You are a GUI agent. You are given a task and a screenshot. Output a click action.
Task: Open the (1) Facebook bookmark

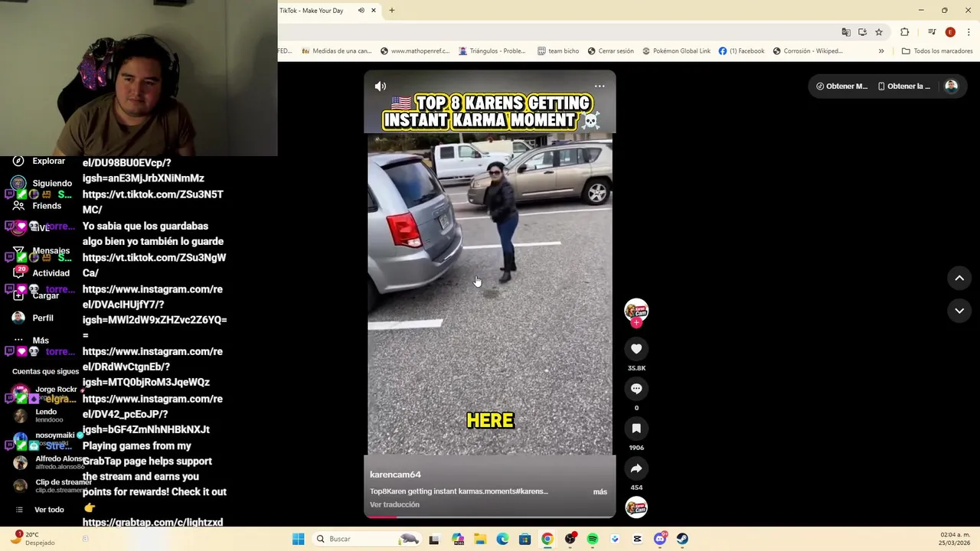741,51
